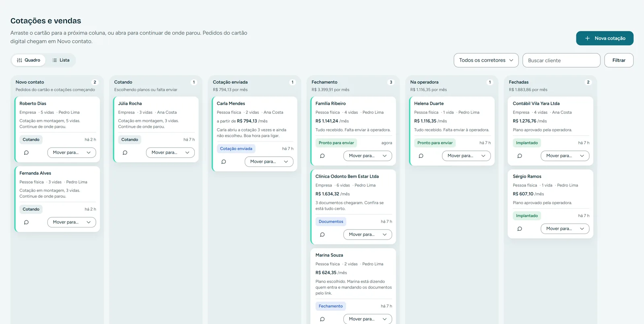Click comment icon on Júlia Rocha card
The image size is (644, 324).
coord(125,153)
